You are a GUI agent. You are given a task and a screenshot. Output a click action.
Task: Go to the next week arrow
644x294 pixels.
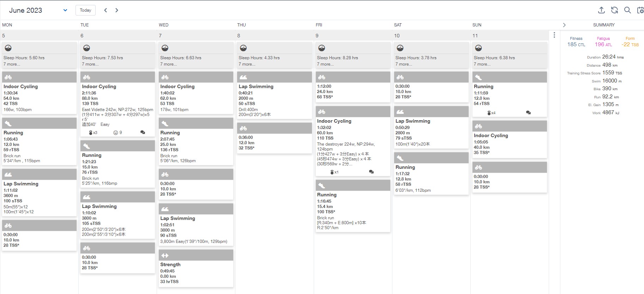(117, 10)
